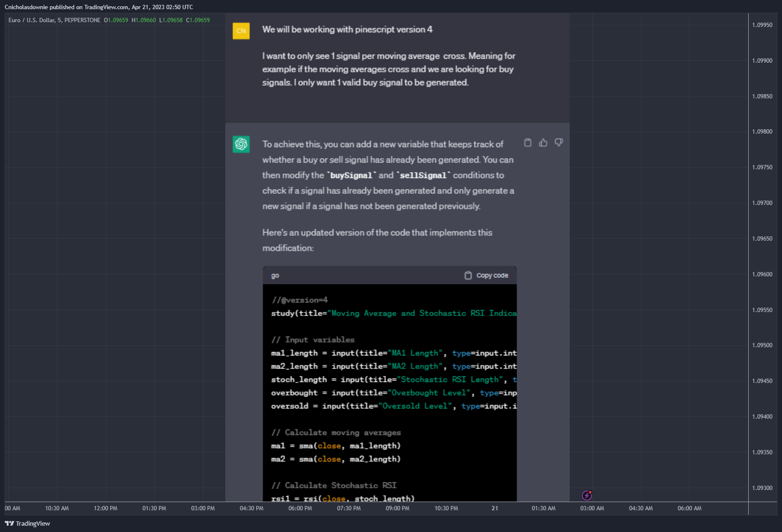Click the 'sellSignal' inline code word
The height and width of the screenshot is (532, 782).
pyautogui.click(x=423, y=176)
